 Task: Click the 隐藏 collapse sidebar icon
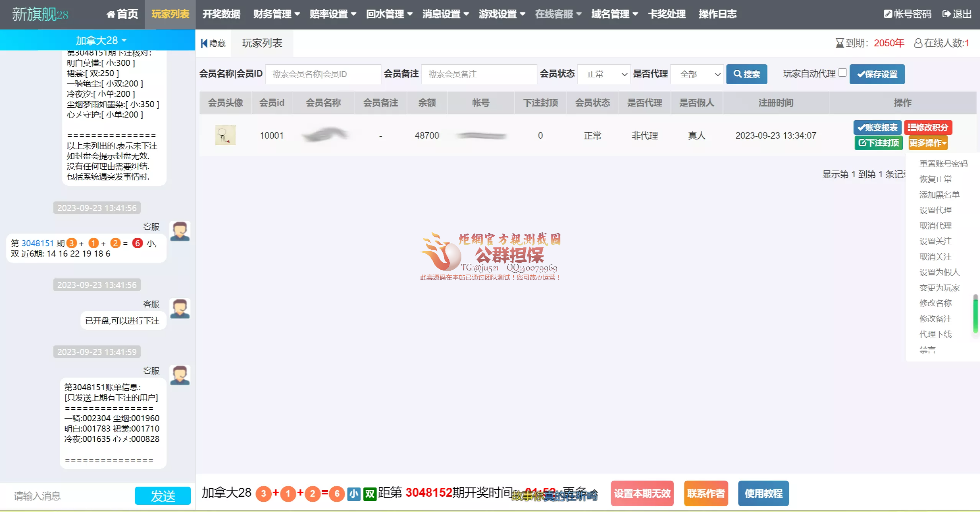click(x=204, y=43)
